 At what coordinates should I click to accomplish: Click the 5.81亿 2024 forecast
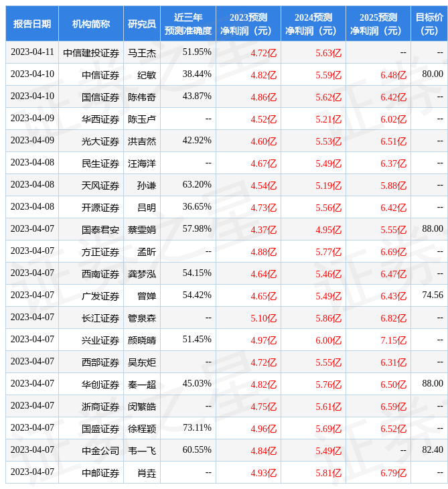(328, 473)
